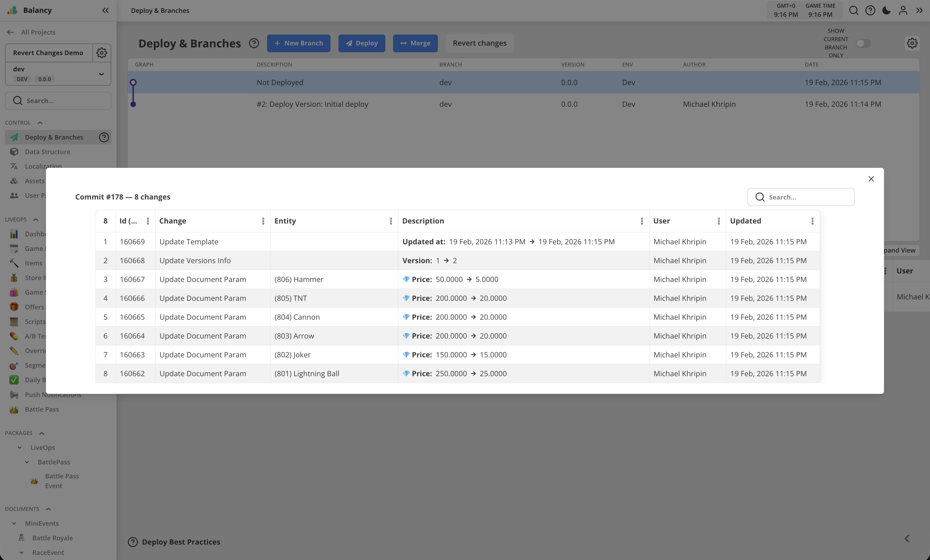Open project settings gear next to Revert Changes Demo
The width and height of the screenshot is (930, 560).
point(101,53)
